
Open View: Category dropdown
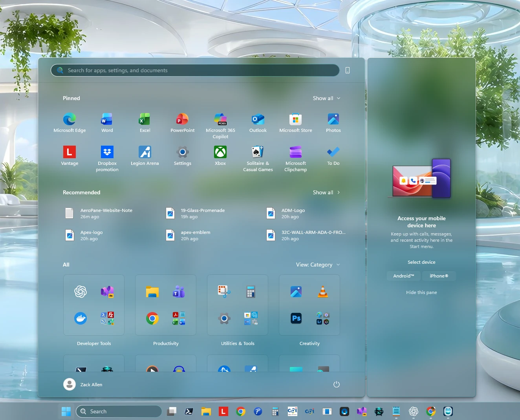(318, 265)
